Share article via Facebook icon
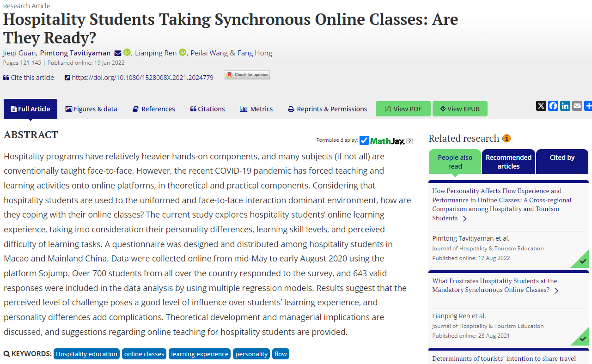 (553, 106)
